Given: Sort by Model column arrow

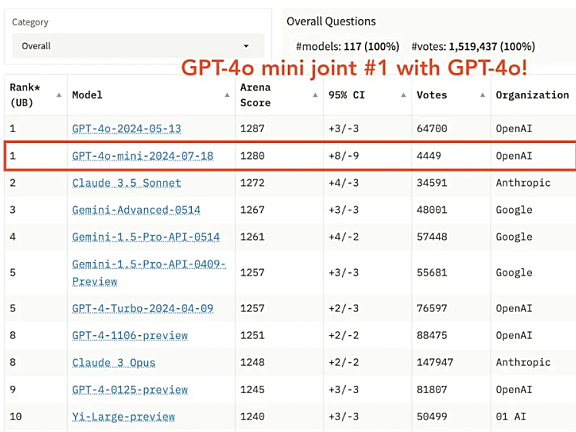Looking at the screenshot, I should [227, 95].
